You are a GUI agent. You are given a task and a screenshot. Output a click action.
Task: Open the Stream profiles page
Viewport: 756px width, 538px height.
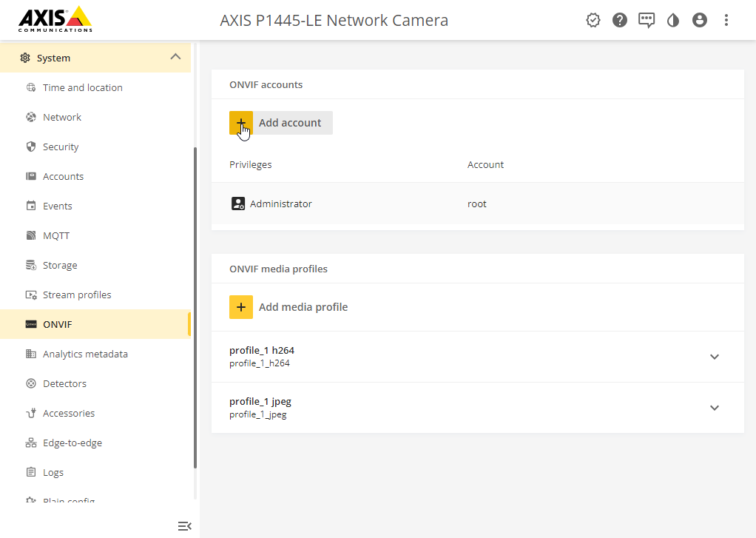point(77,295)
